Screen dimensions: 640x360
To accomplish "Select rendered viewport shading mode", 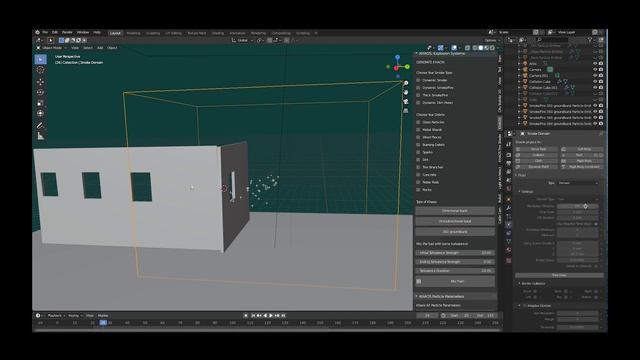I will tap(492, 48).
